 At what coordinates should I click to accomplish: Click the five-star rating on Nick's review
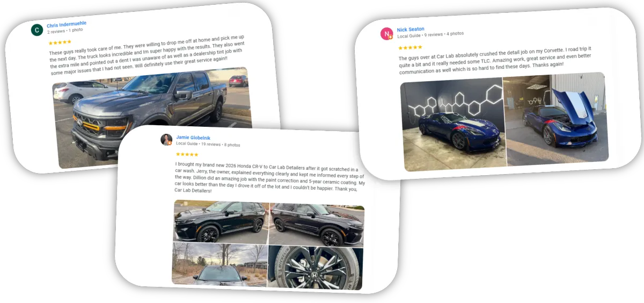click(x=410, y=47)
